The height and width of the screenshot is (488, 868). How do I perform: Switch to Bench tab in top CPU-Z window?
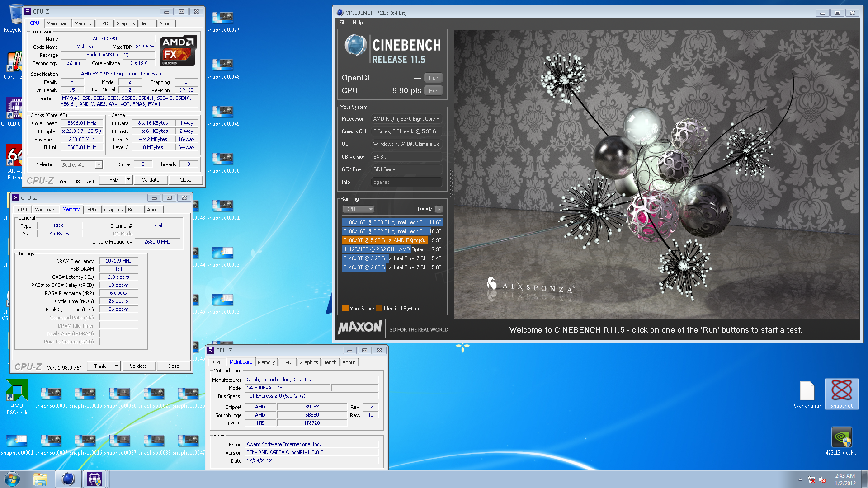(146, 23)
